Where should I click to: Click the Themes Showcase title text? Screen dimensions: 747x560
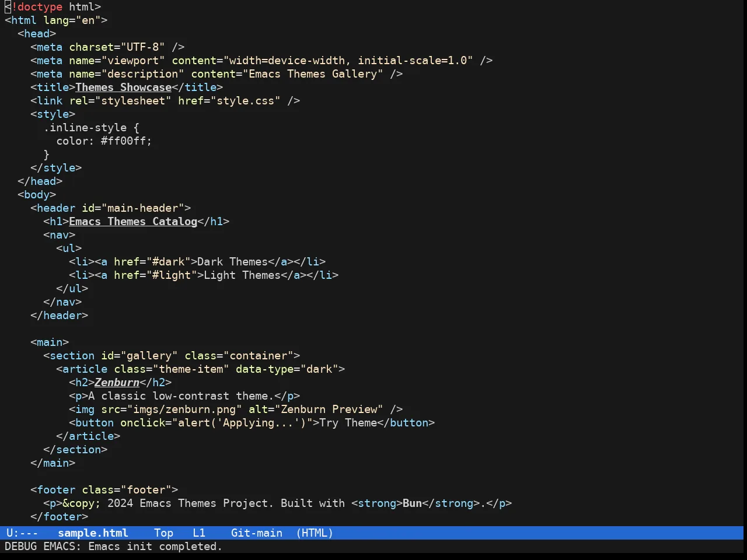(123, 87)
